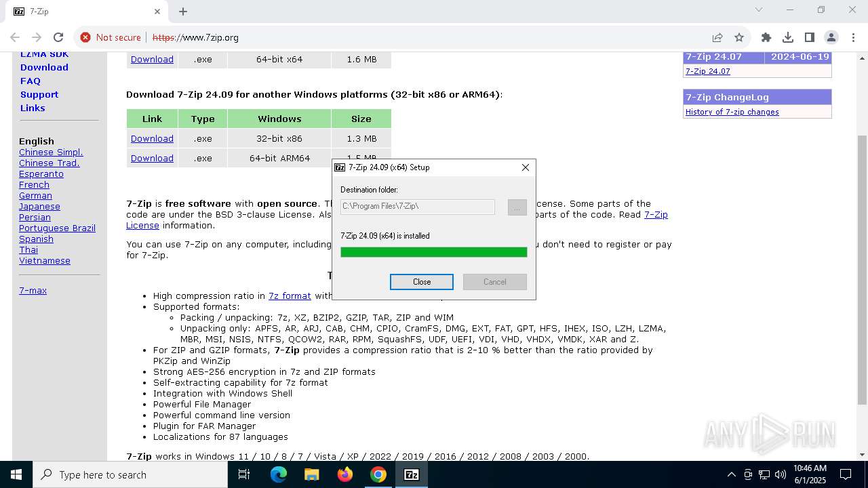This screenshot has height=488, width=868.
Task: Click the taskbar search box
Action: click(x=130, y=474)
